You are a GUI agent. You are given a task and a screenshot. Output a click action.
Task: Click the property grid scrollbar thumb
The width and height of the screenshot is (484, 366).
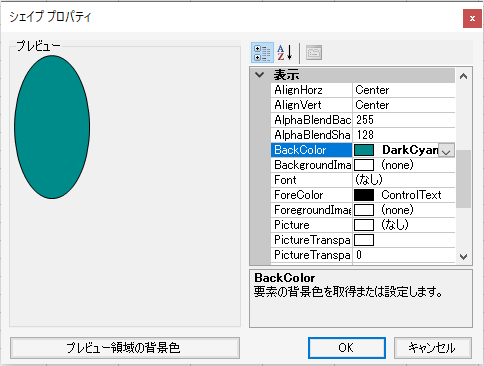point(463,179)
